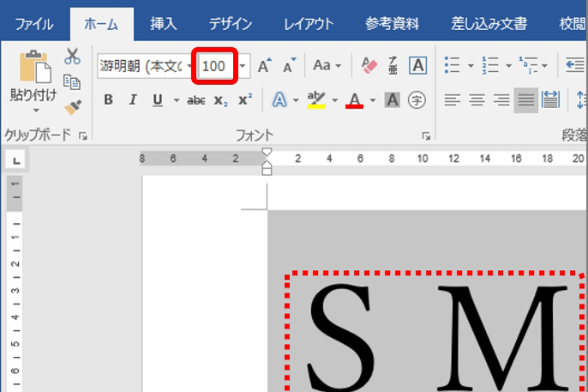The height and width of the screenshot is (392, 588).
Task: Open the font size dropdown arrow
Action: 243,66
